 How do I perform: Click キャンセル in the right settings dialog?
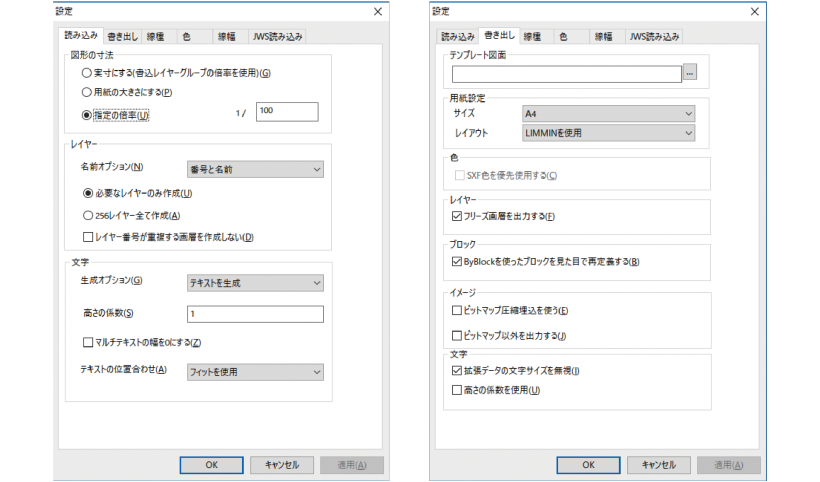click(659, 465)
